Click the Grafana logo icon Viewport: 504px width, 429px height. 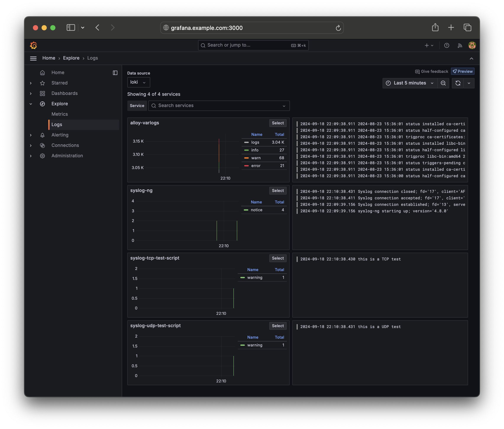pos(34,45)
